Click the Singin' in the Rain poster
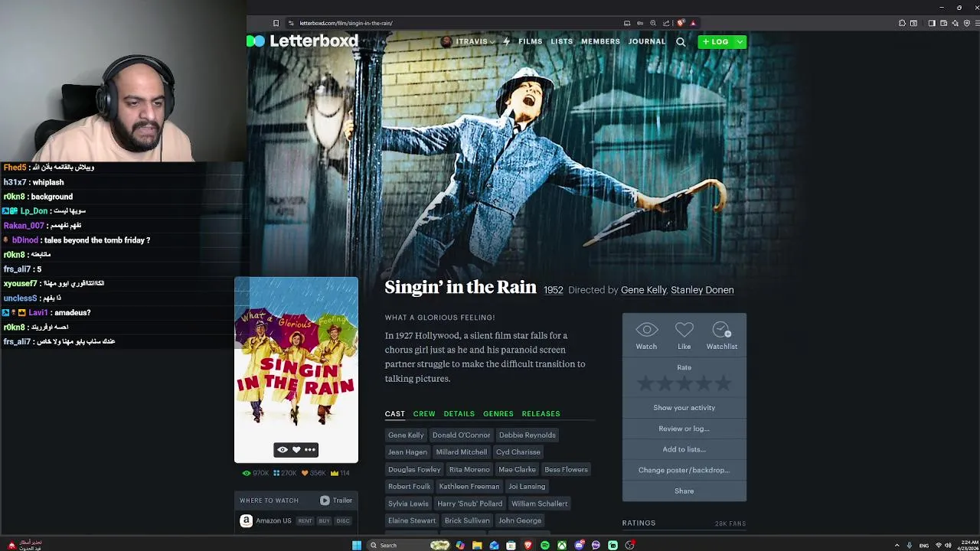The height and width of the screenshot is (551, 980). tap(296, 370)
